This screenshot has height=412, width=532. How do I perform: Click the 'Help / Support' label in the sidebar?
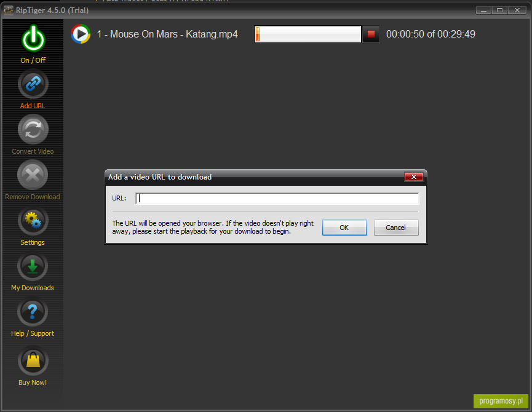[x=33, y=333]
